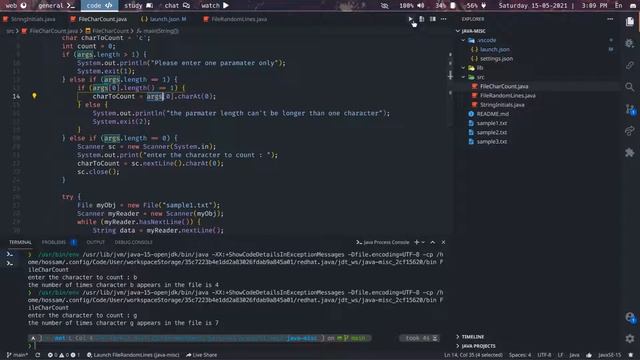640x360 pixels.
Task: Switch to watch workspace in top bar
Action: [215, 6]
